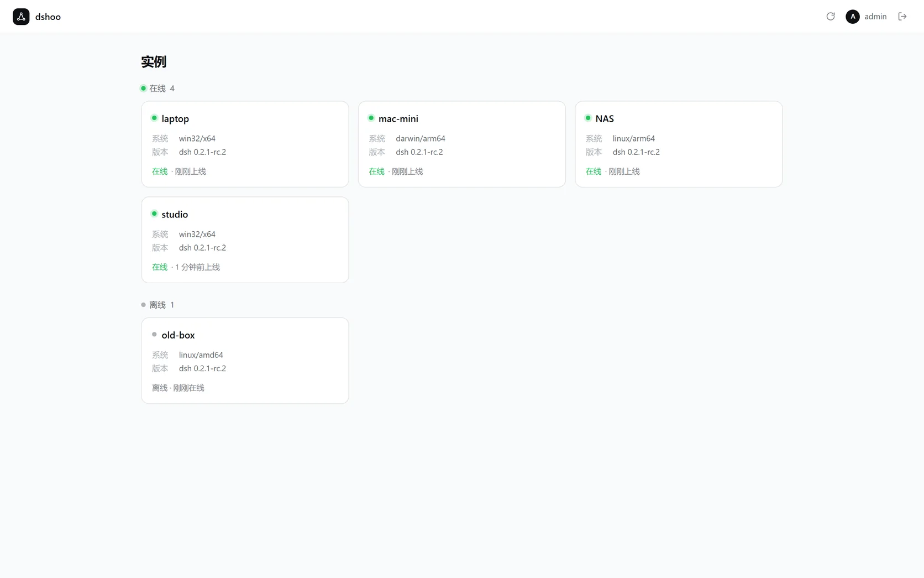924x578 pixels.
Task: Open the laptop instance title
Action: [x=175, y=119]
